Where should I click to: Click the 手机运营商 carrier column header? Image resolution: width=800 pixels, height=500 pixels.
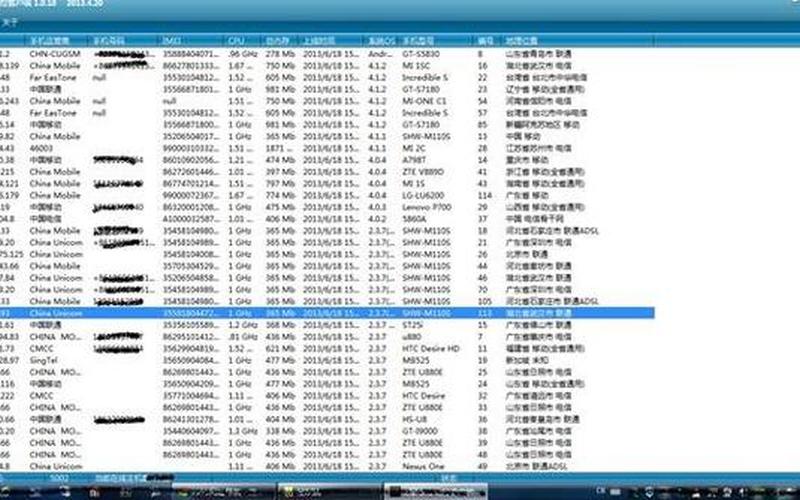(49, 40)
